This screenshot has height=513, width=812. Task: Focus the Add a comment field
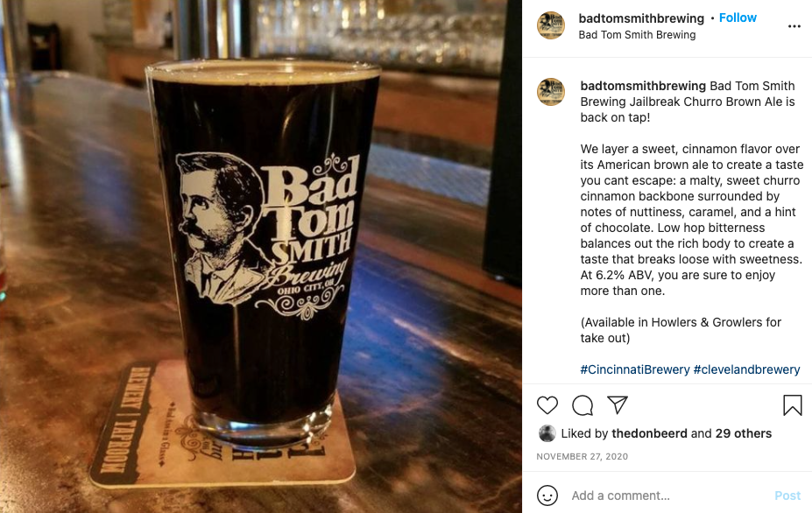coord(668,495)
